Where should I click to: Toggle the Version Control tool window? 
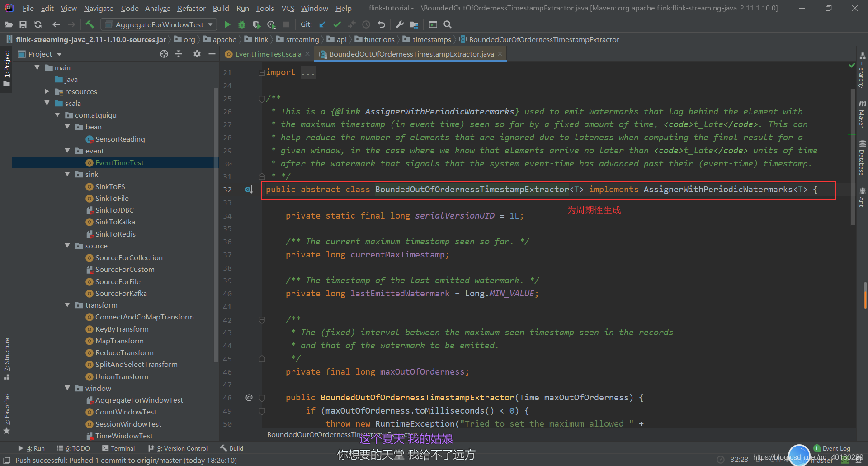pos(178,448)
